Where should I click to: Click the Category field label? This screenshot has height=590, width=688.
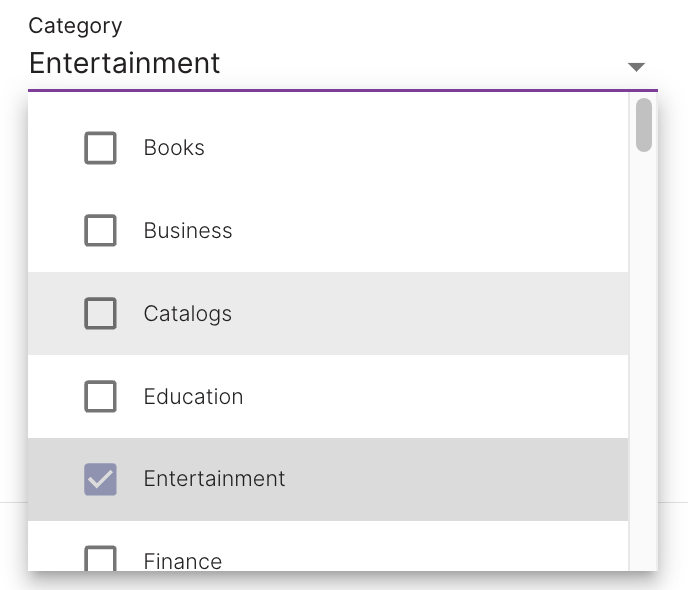[x=75, y=26]
